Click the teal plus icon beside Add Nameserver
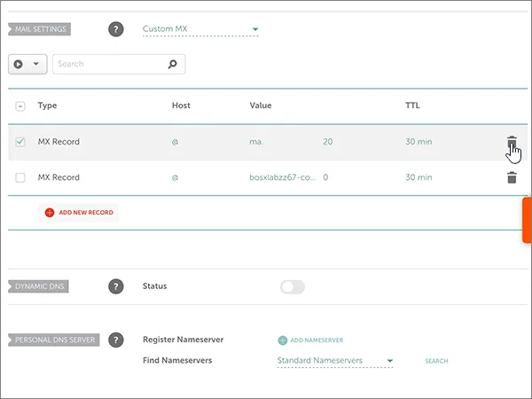The height and width of the screenshot is (399, 532). click(x=282, y=340)
